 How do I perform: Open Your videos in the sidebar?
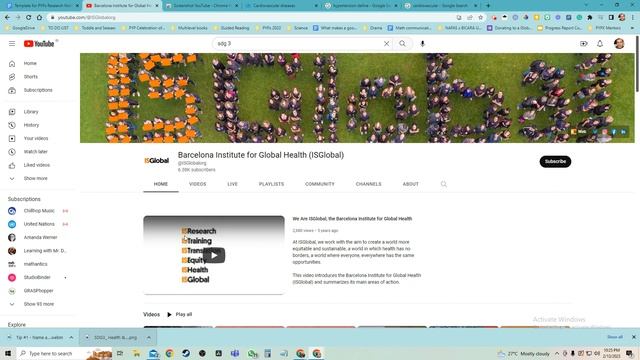36,138
